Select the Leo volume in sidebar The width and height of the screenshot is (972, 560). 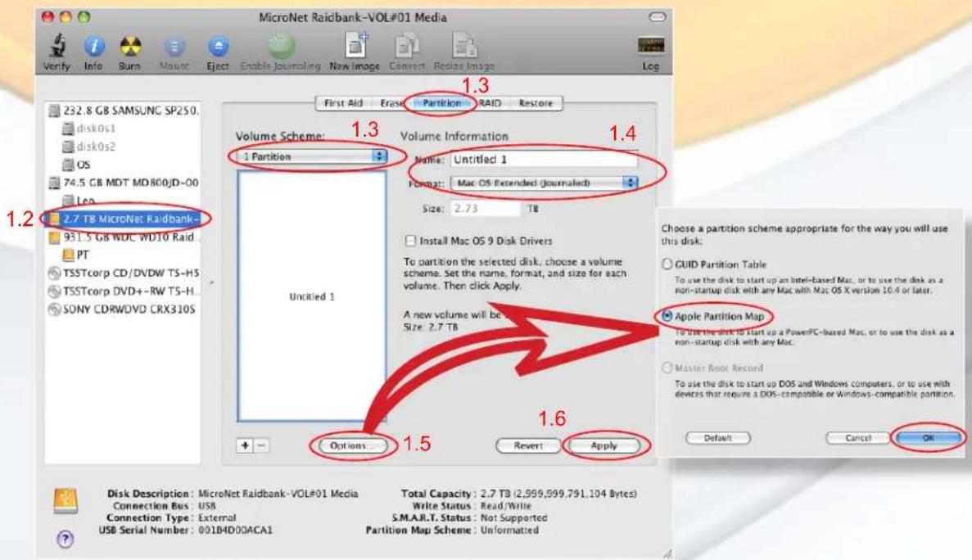pos(79,200)
